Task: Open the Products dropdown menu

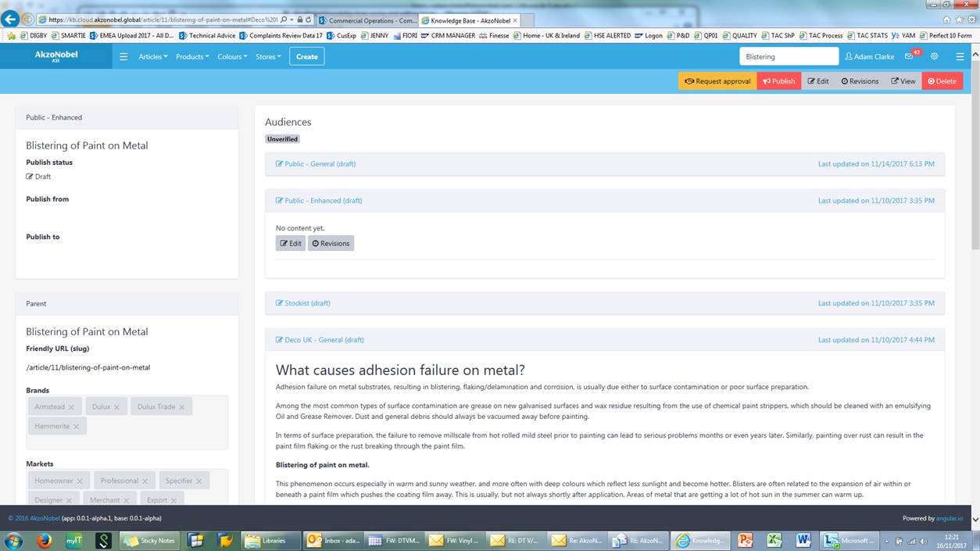Action: click(x=192, y=56)
